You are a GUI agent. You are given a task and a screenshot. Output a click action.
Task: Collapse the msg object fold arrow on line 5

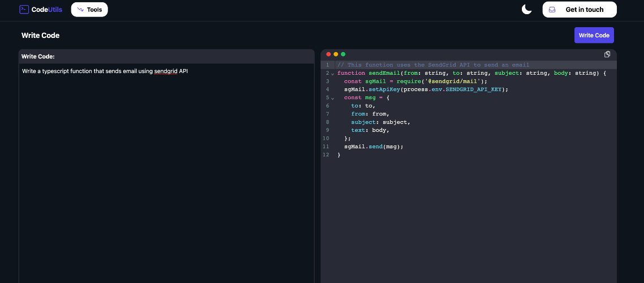[332, 98]
